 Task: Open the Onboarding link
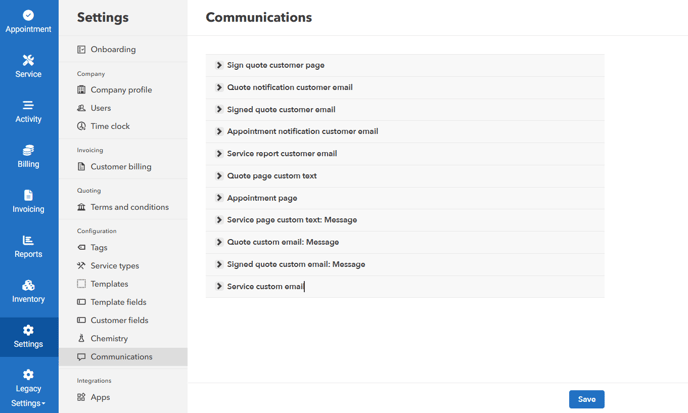pyautogui.click(x=113, y=49)
